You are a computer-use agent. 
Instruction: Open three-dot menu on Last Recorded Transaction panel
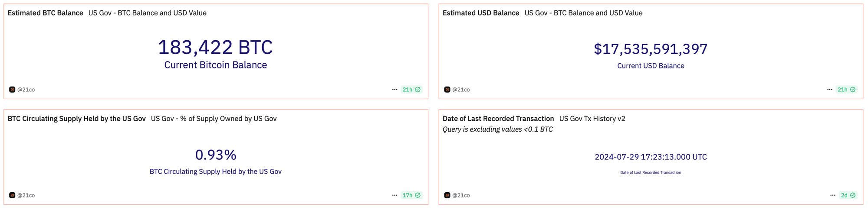[x=832, y=195]
